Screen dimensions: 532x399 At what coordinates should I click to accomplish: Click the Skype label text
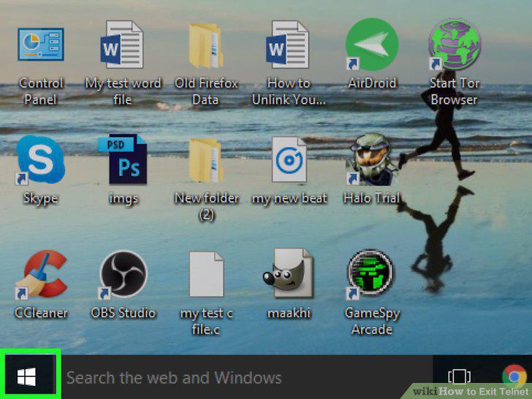click(41, 199)
